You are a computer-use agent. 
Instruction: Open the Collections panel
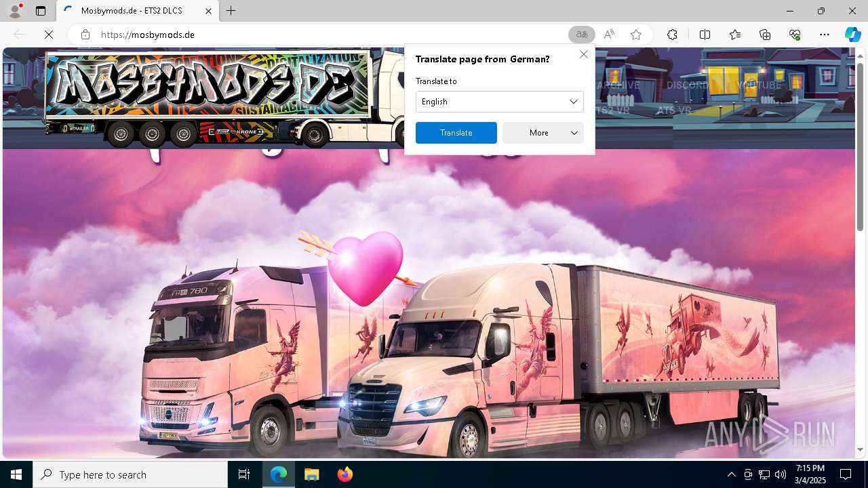(765, 35)
